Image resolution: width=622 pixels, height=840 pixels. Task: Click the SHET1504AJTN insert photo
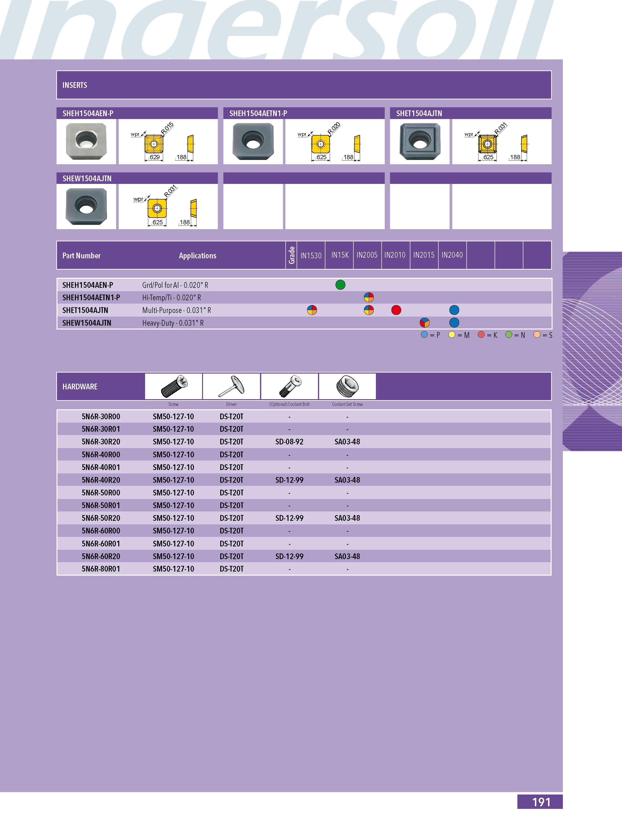420,142
